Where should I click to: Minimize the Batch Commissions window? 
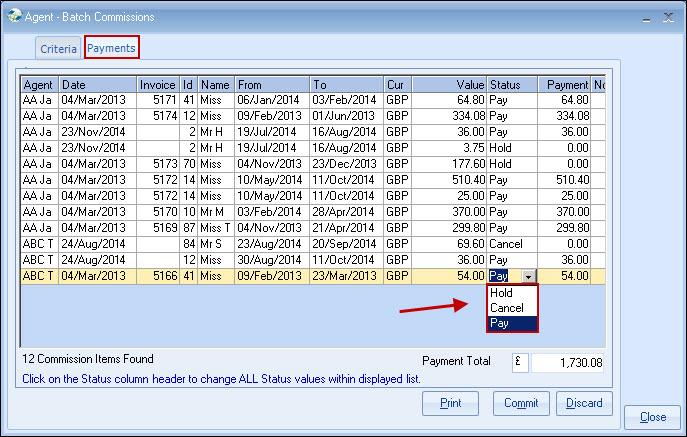[x=646, y=18]
